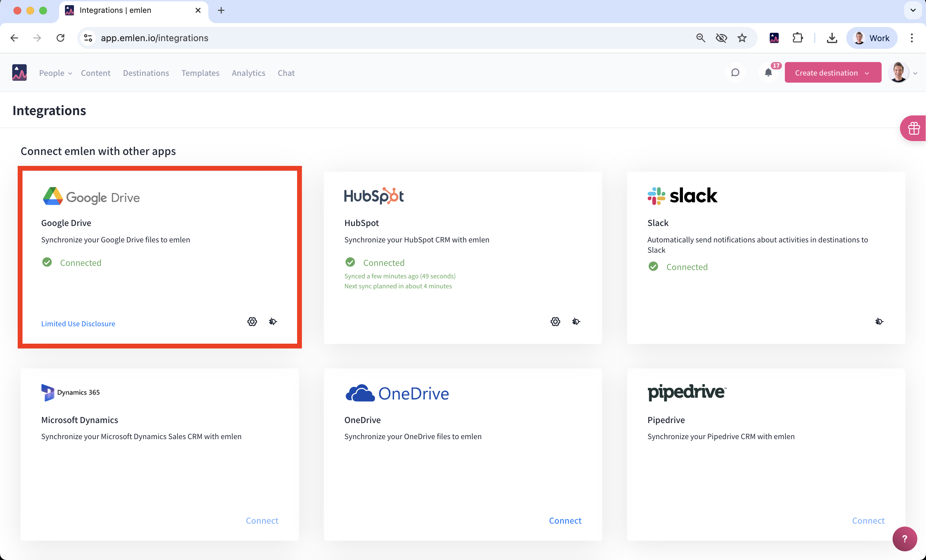The height and width of the screenshot is (560, 926).
Task: Connect the OneDrive integration
Action: (x=565, y=520)
